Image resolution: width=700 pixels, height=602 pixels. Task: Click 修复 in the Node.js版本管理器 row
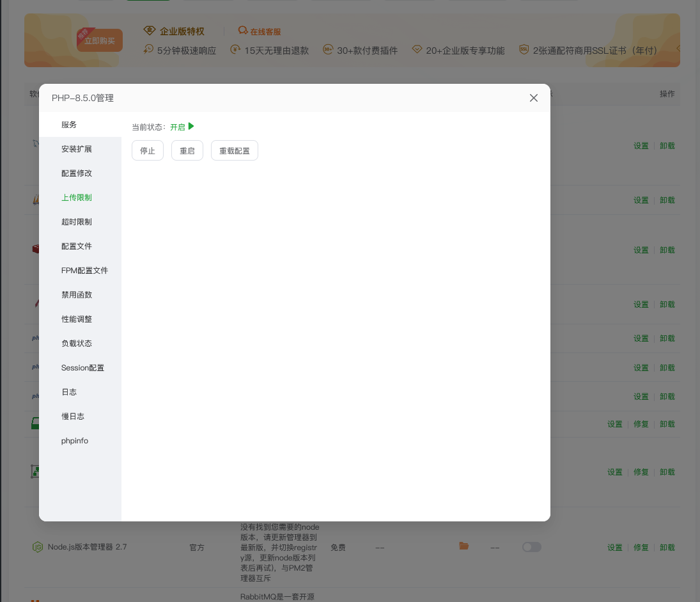(641, 547)
